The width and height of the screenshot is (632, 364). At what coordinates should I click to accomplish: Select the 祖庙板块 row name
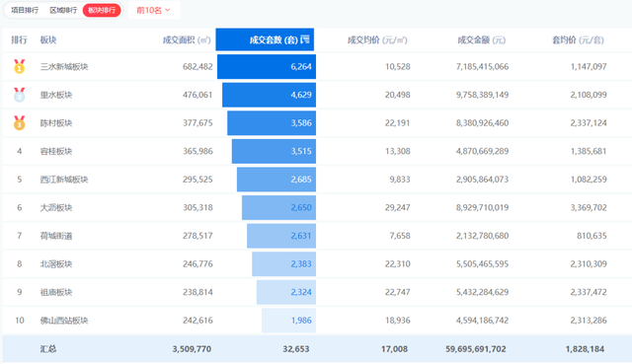pyautogui.click(x=56, y=292)
